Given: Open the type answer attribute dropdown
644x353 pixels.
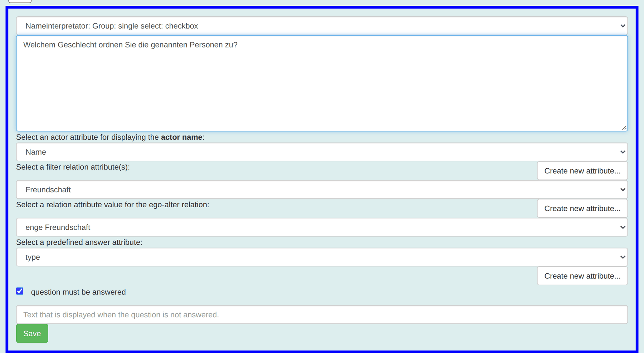Looking at the screenshot, I should click(x=322, y=257).
